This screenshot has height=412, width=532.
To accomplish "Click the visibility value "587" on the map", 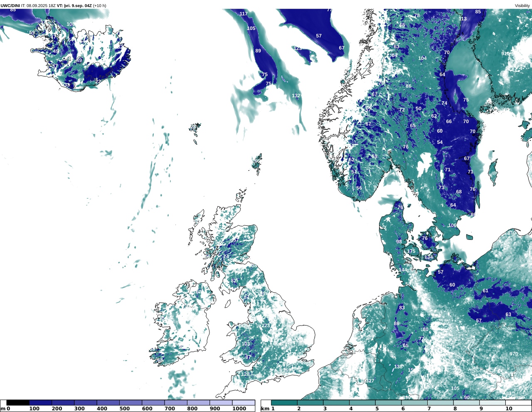I will [409, 284].
